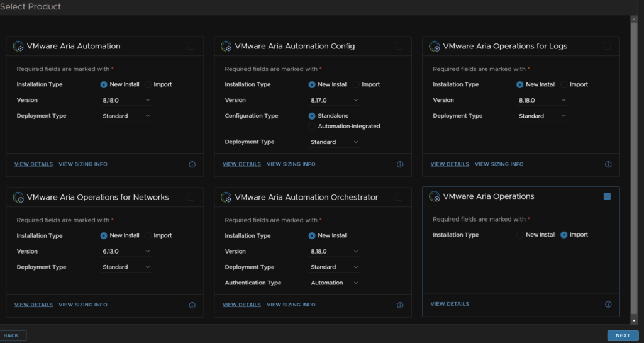The height and width of the screenshot is (343, 644).
Task: Select Import for Aria Automation Config
Action: 356,84
